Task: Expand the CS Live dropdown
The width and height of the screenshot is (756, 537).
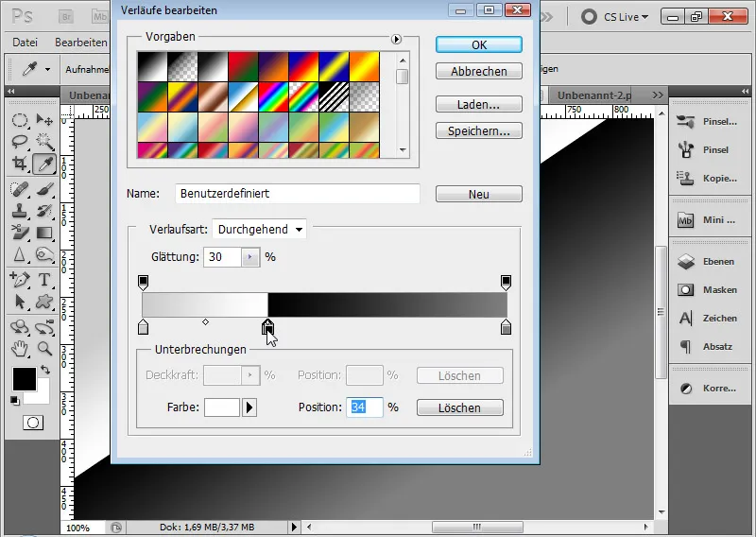Action: click(x=626, y=17)
